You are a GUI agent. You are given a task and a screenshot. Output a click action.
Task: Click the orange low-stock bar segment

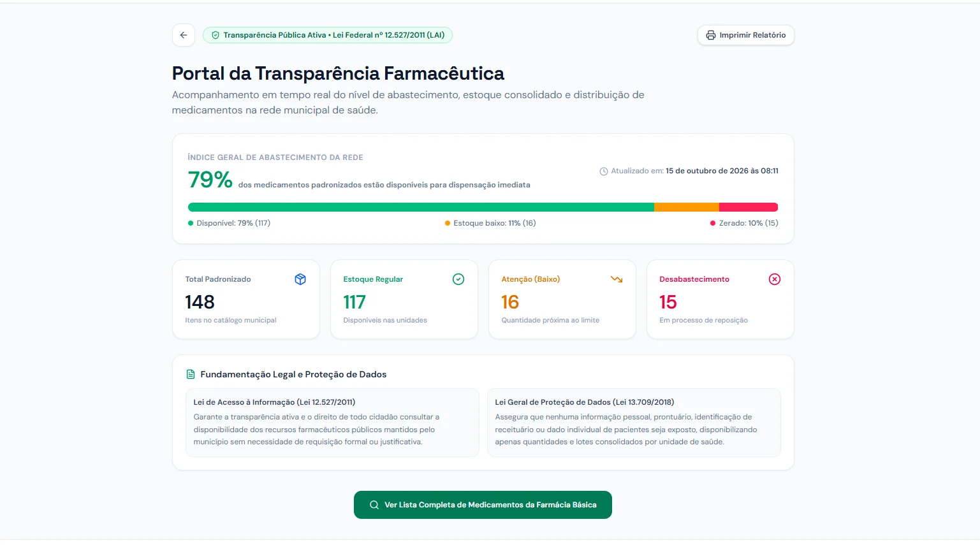tap(687, 207)
